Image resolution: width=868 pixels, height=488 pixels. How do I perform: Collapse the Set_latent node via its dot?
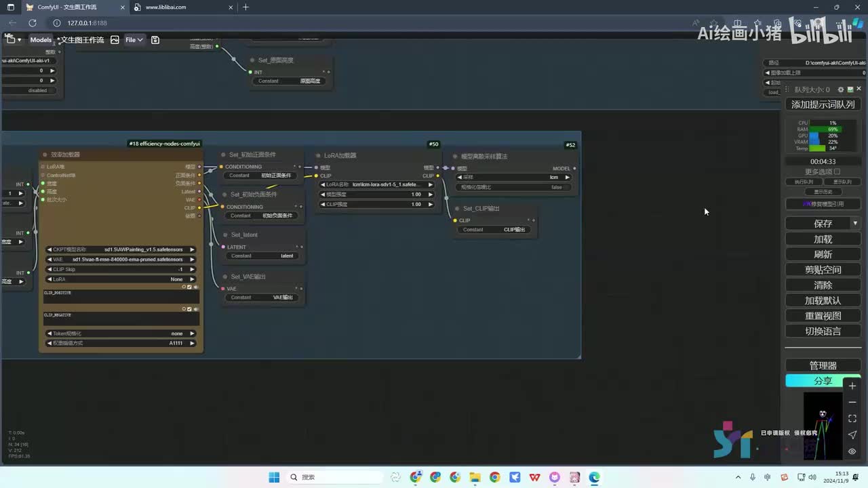point(224,235)
